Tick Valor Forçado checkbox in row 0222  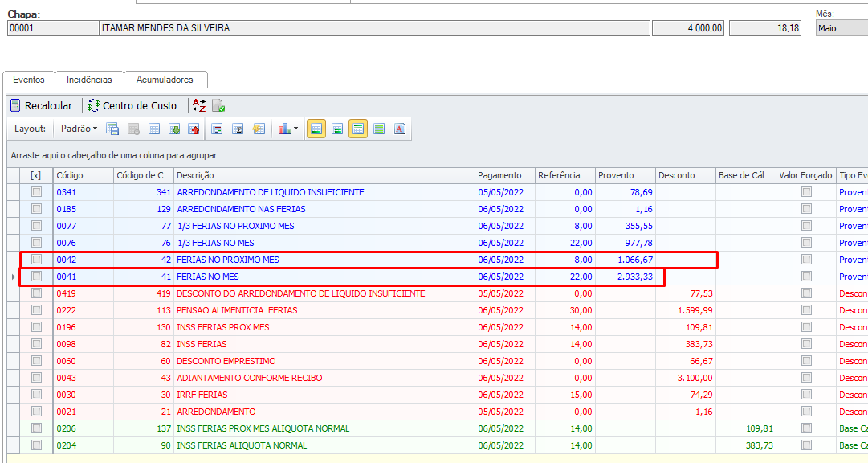tap(806, 310)
